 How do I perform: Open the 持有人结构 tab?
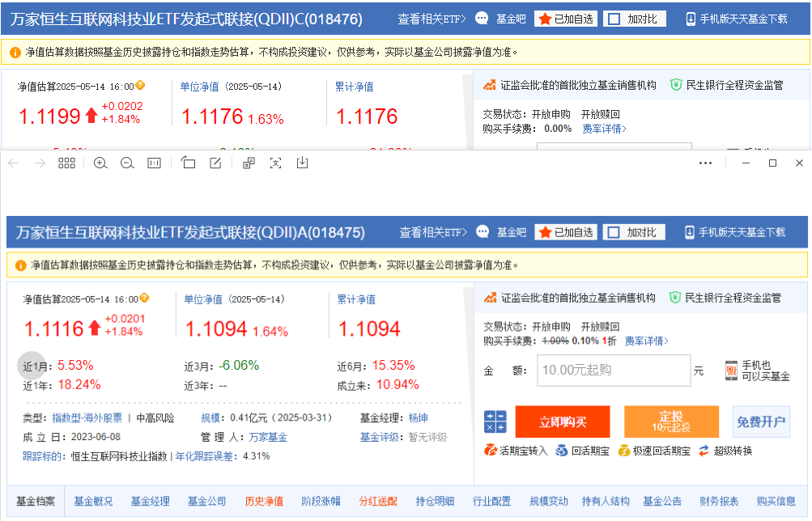606,501
